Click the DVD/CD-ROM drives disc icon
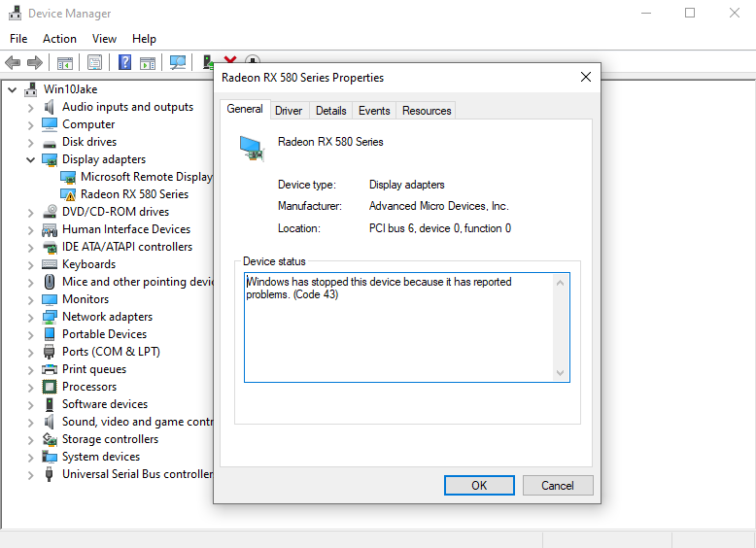 click(x=50, y=212)
